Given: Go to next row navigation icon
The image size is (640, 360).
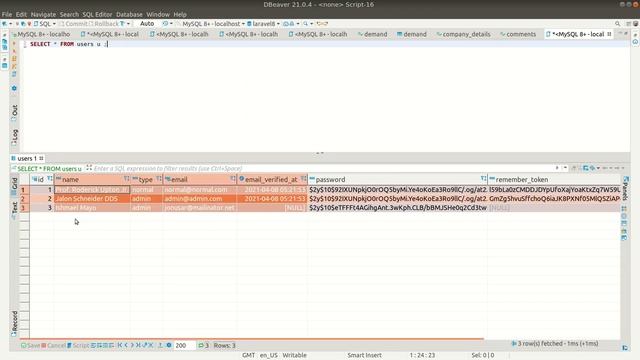Looking at the screenshot, I should (x=132, y=345).
